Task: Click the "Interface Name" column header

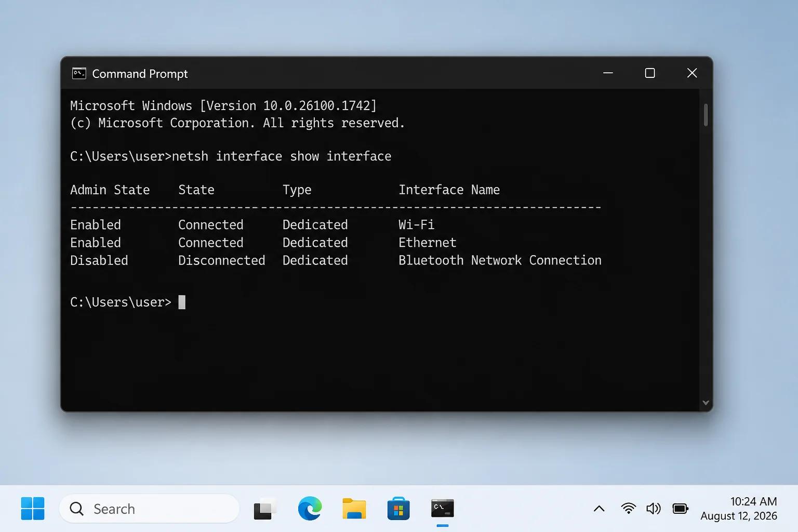Action: pos(449,190)
